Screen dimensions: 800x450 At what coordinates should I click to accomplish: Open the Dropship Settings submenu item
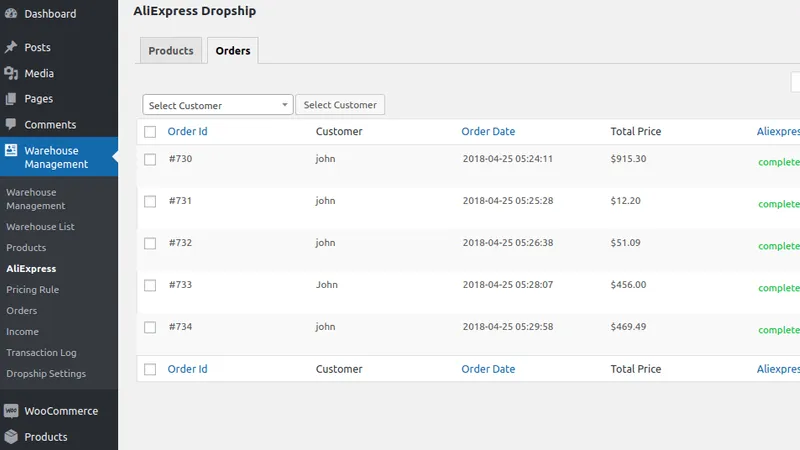(x=46, y=373)
